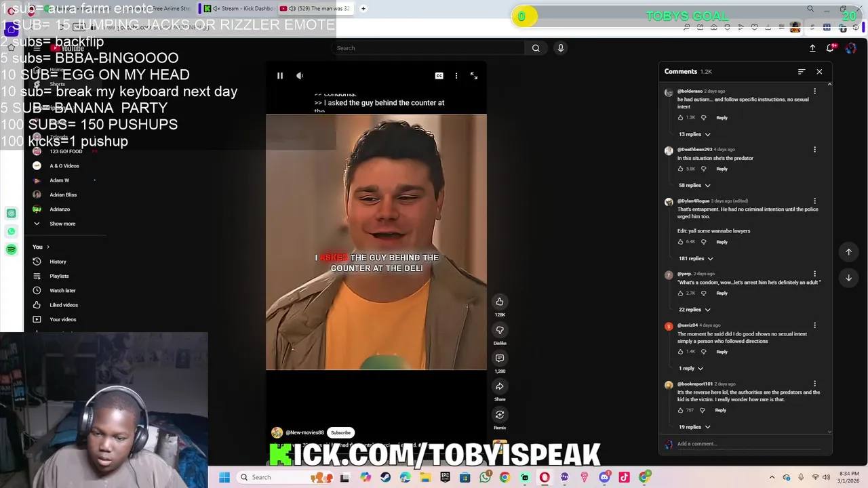Open the Remix option
Viewport: 868px width, 488px height.
500,415
